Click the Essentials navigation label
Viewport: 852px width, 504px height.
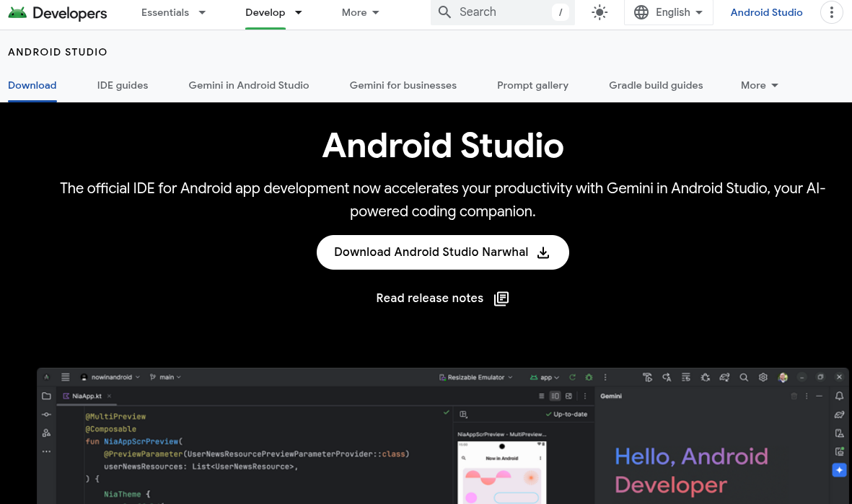[165, 12]
